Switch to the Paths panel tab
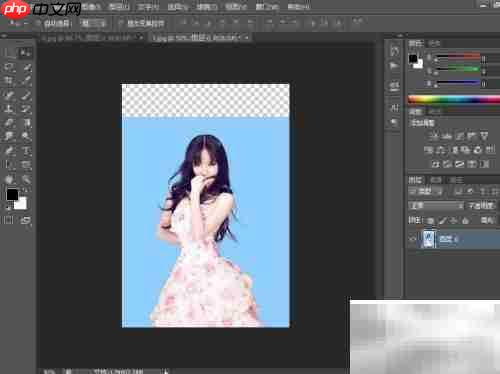 click(457, 180)
